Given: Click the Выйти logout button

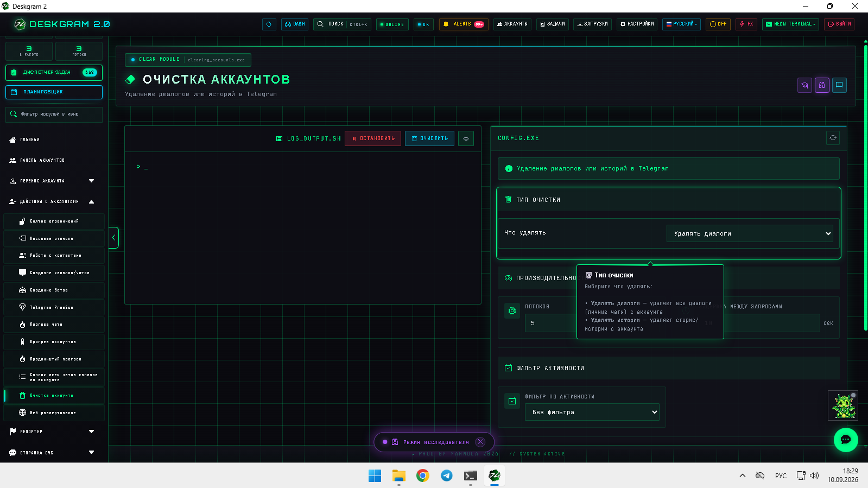Looking at the screenshot, I should pyautogui.click(x=839, y=24).
